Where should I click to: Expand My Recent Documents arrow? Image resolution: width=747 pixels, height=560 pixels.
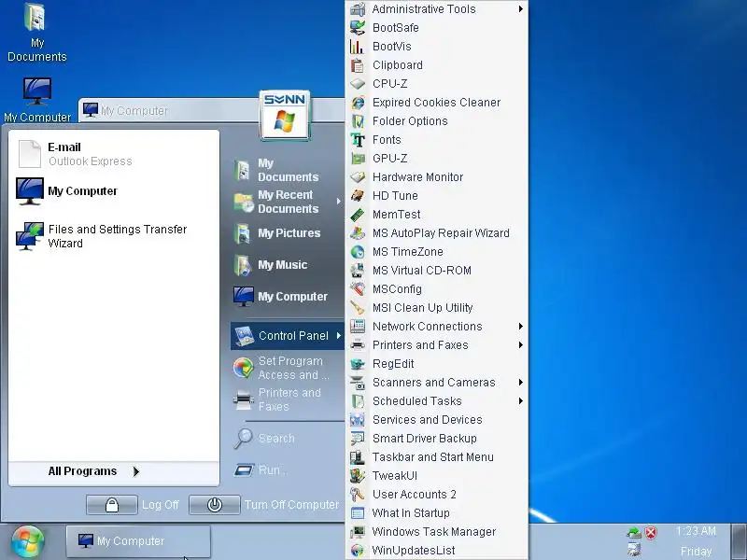point(339,202)
